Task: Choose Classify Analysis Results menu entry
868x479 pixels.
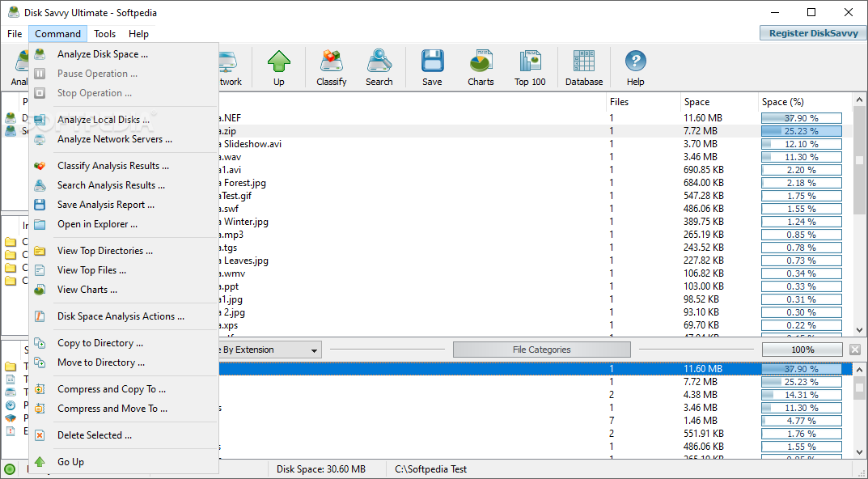Action: tap(124, 166)
